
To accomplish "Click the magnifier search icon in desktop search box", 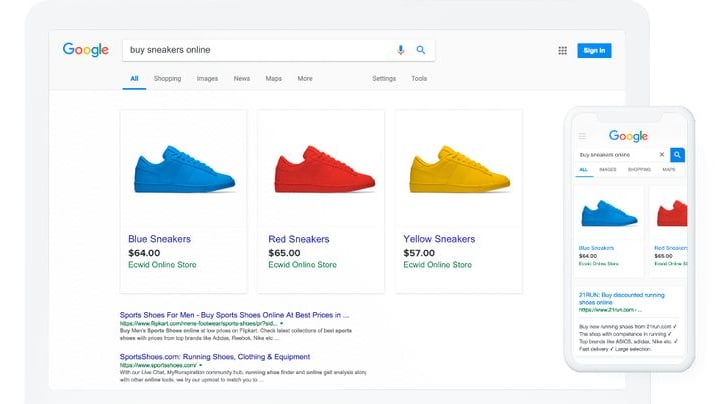I will pyautogui.click(x=421, y=50).
